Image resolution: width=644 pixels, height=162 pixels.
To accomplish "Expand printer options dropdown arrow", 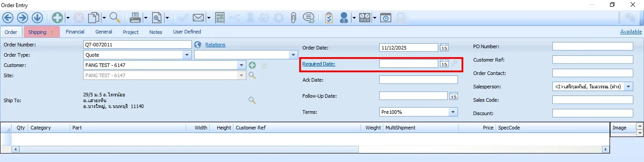I will 146,18.
